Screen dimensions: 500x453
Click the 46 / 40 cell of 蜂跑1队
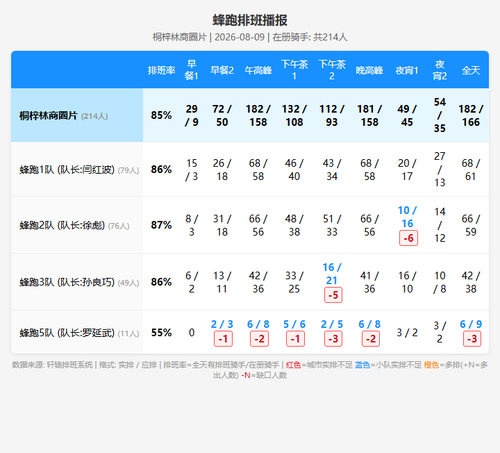point(294,169)
